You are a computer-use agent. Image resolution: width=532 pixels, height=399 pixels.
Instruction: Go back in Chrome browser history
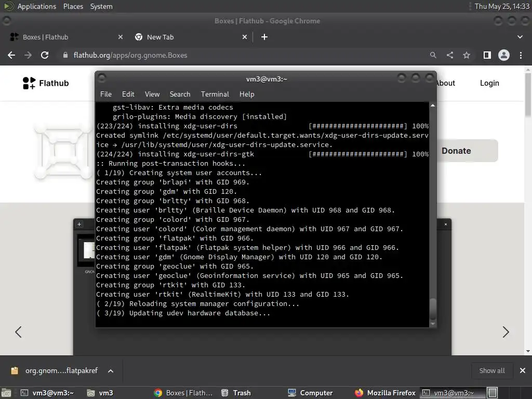11,55
